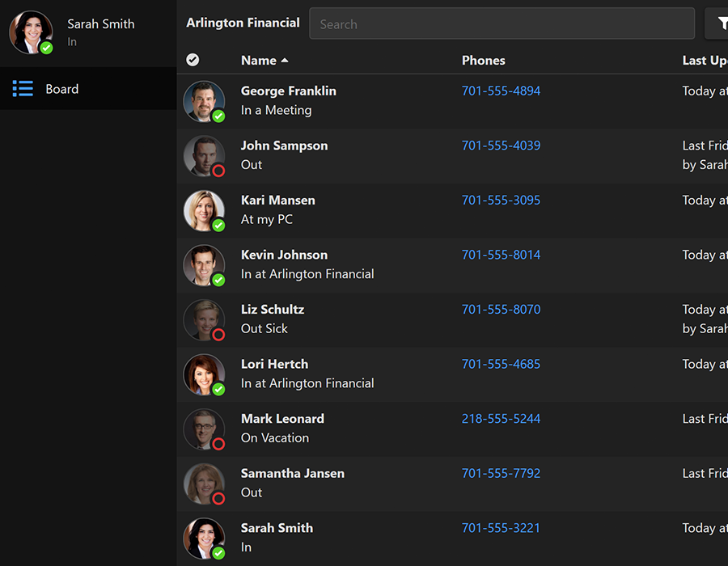Click Kari Mansen's green check status badge
Screen dimensions: 728x566
[218, 226]
